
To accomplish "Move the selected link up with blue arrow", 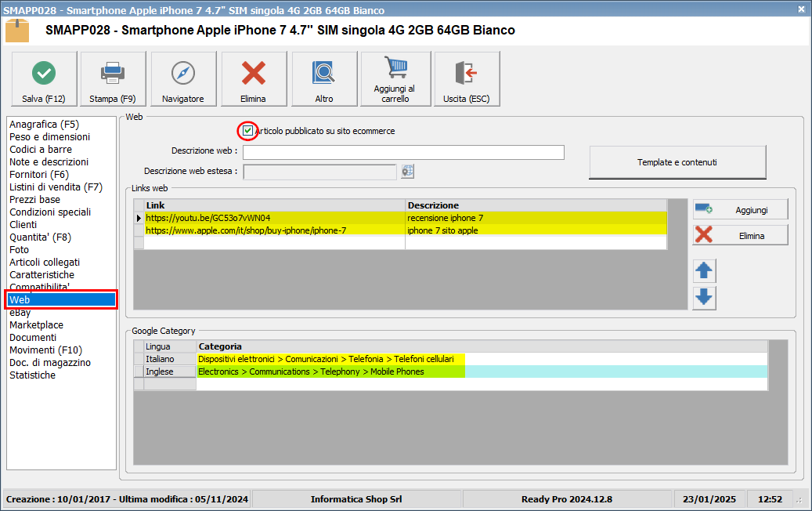I will coord(704,270).
